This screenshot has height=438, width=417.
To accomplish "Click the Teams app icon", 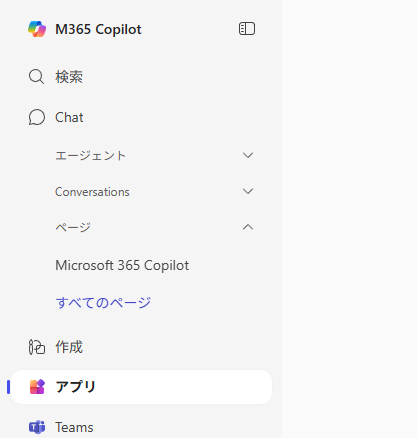I will [37, 427].
